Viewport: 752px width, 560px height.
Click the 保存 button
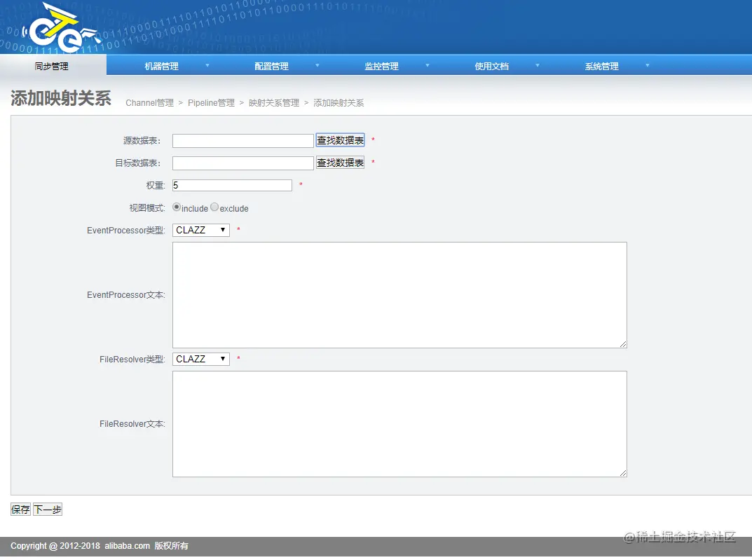pyautogui.click(x=20, y=509)
